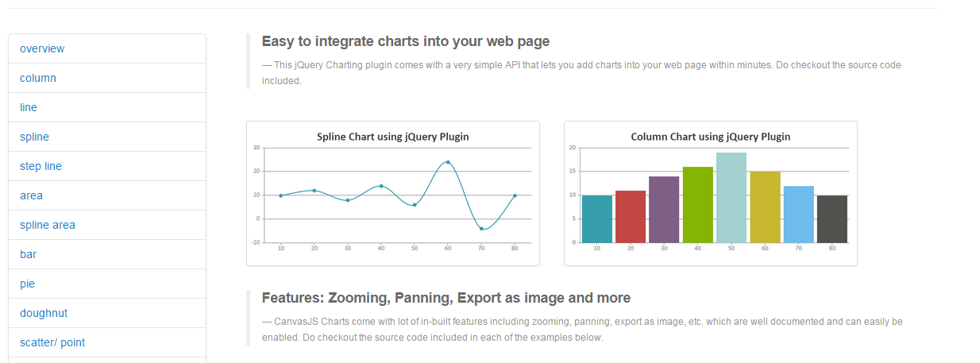Open the overview sidebar link
980x363 pixels.
point(42,48)
